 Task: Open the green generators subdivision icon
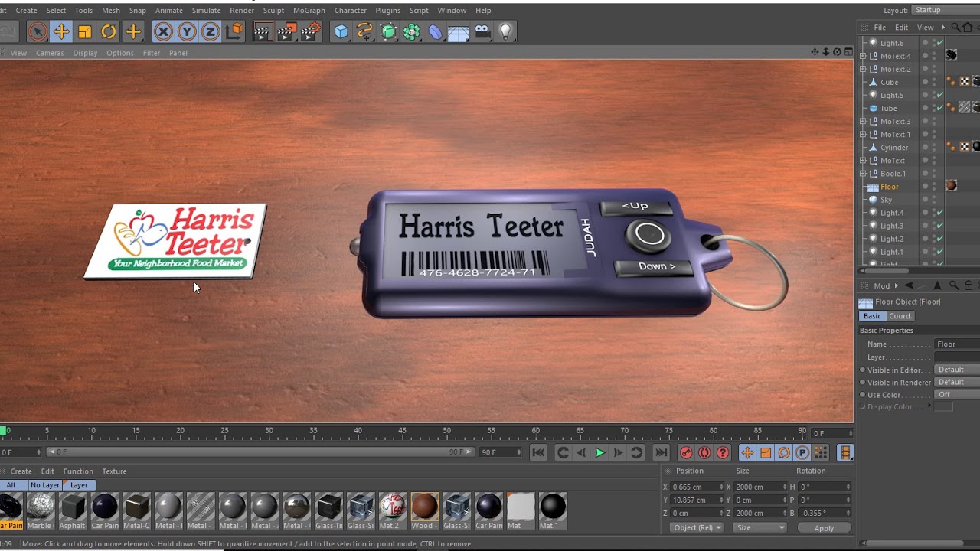(x=388, y=31)
